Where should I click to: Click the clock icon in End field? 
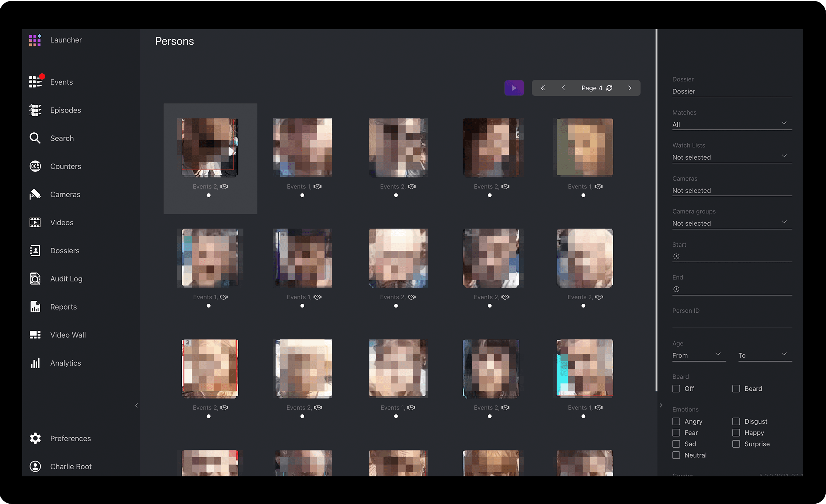pos(676,289)
